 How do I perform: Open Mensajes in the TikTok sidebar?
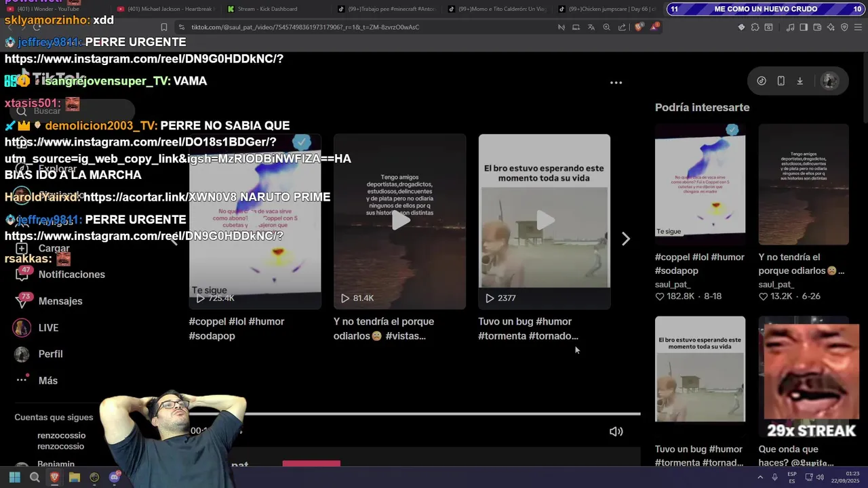click(48, 301)
